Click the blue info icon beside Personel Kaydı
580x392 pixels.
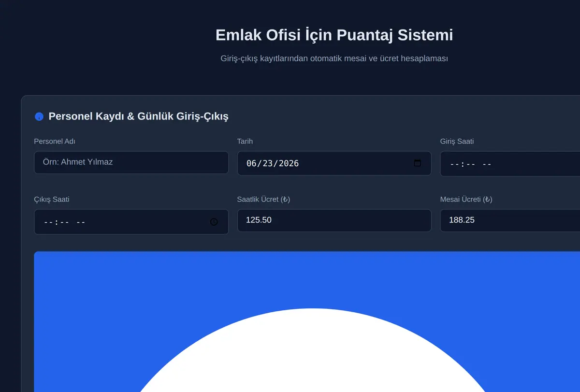(x=39, y=116)
